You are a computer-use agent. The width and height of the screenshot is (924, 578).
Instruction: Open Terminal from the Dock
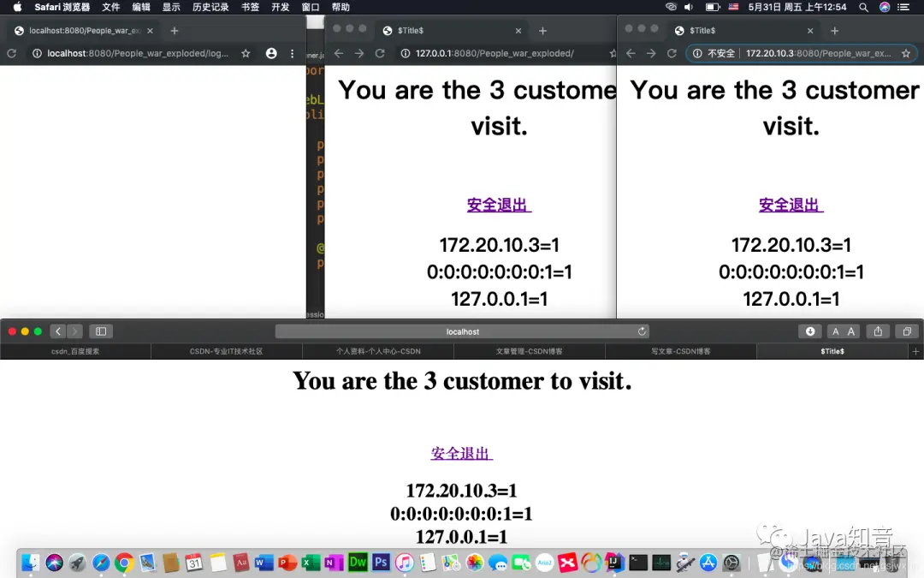coord(638,563)
